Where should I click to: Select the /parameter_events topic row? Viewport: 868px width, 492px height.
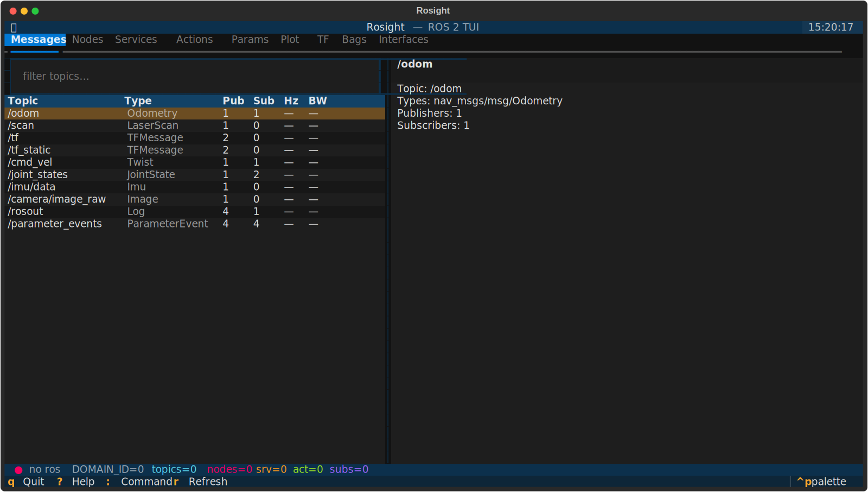pyautogui.click(x=195, y=224)
